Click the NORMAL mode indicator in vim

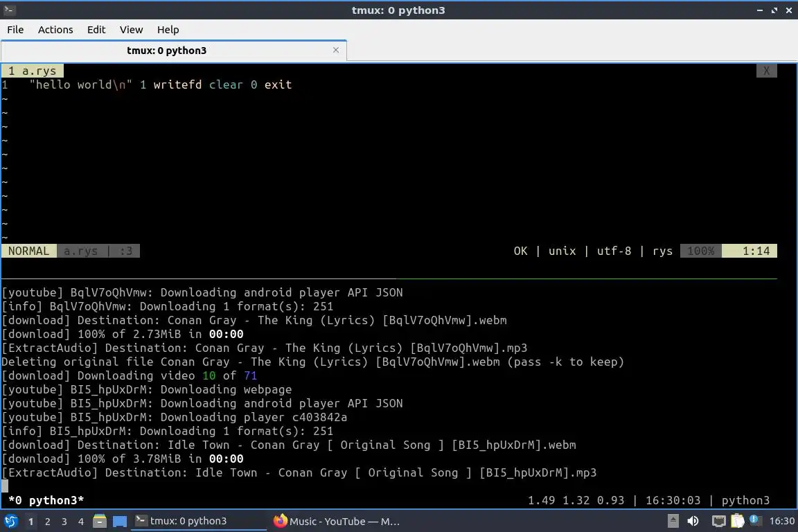pos(29,251)
